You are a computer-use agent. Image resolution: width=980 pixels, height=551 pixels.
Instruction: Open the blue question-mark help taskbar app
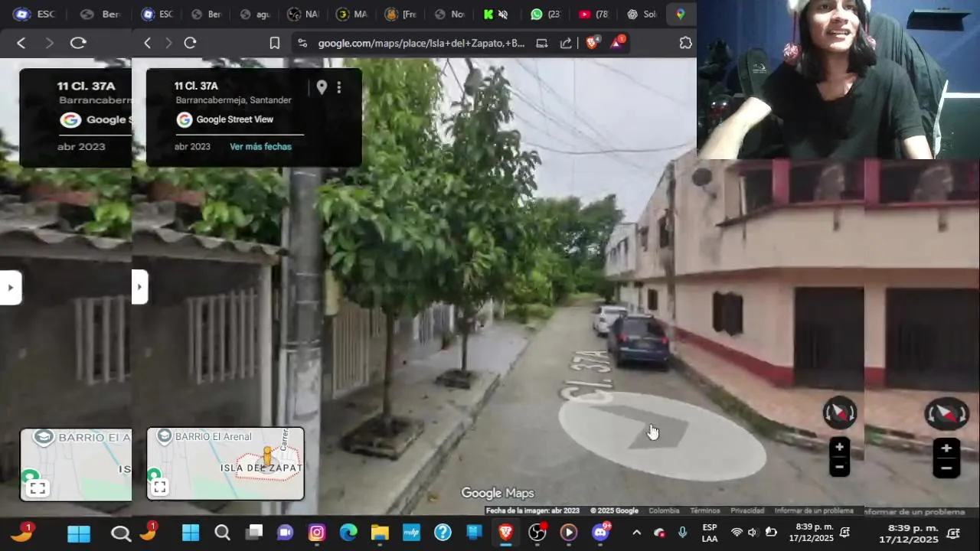(443, 533)
